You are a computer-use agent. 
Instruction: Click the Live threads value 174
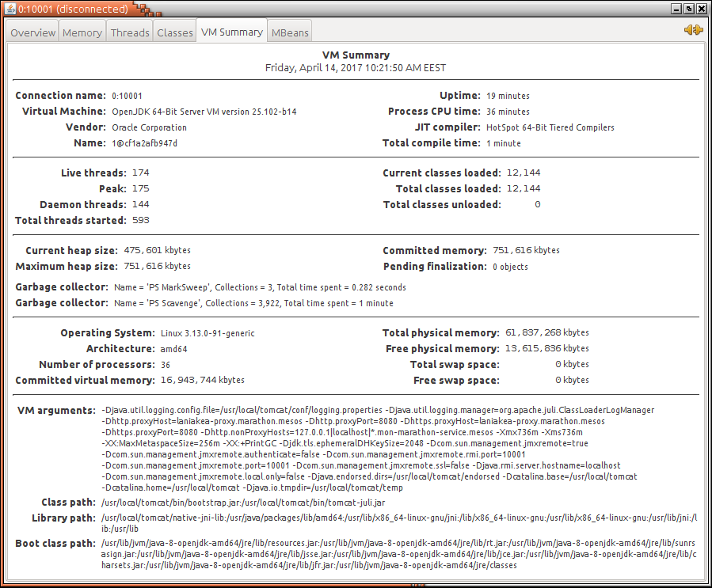141,173
